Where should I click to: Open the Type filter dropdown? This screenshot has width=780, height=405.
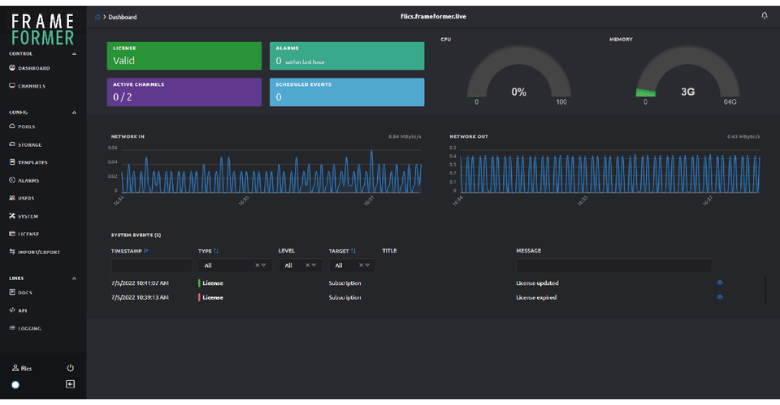point(233,265)
